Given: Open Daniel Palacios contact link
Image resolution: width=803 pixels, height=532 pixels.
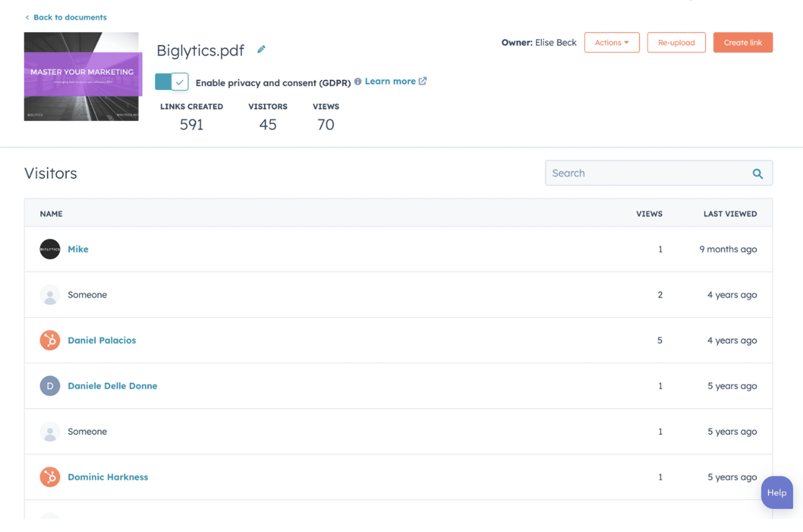Looking at the screenshot, I should pyautogui.click(x=102, y=340).
